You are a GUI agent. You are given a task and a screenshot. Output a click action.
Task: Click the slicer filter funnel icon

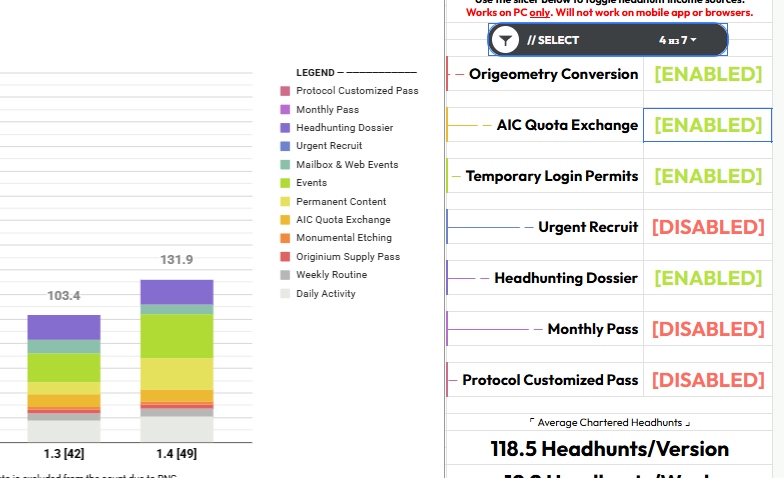point(506,40)
